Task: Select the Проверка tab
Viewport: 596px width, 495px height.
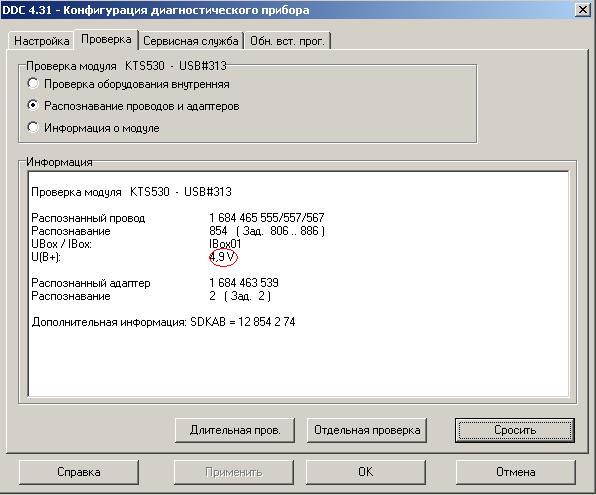Action: point(106,39)
